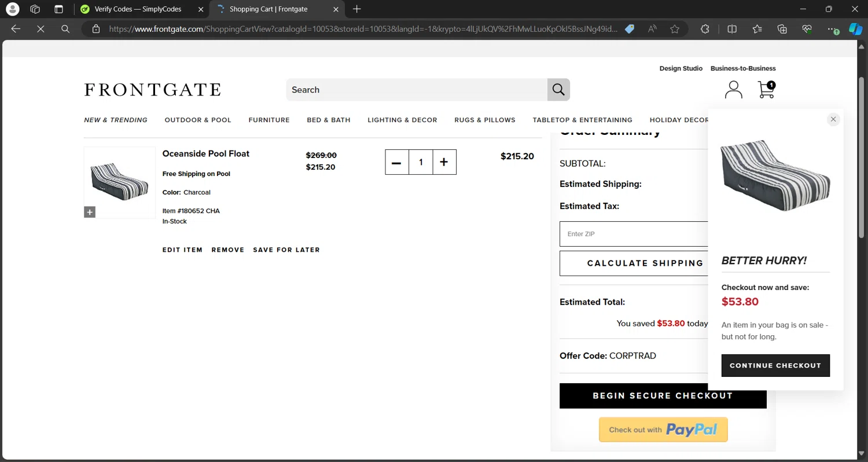The height and width of the screenshot is (462, 868).
Task: Click Calculate Shipping button
Action: pyautogui.click(x=634, y=263)
